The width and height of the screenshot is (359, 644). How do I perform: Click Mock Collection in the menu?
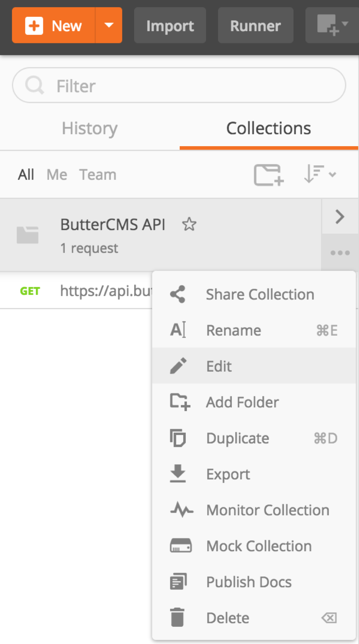259,546
